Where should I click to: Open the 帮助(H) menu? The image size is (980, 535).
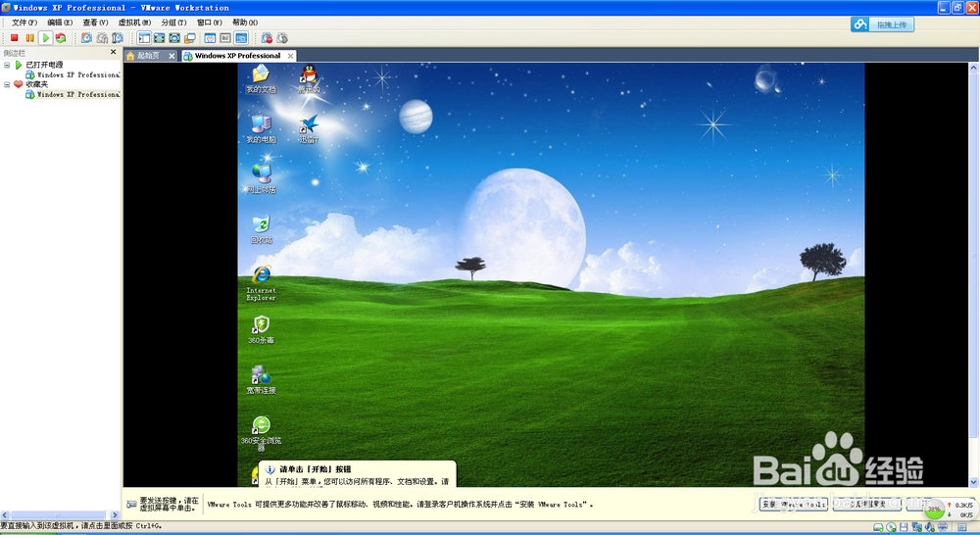[x=245, y=23]
